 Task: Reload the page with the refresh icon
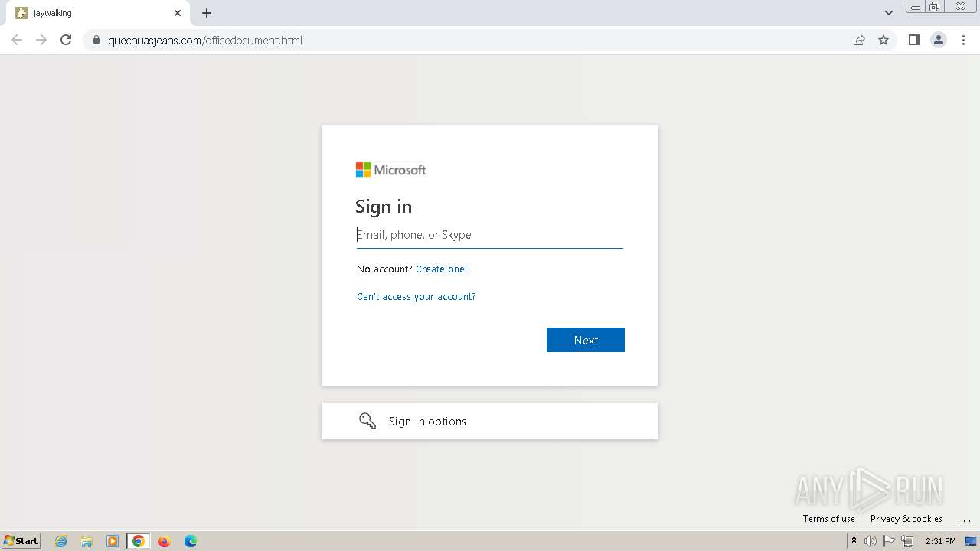click(x=66, y=40)
